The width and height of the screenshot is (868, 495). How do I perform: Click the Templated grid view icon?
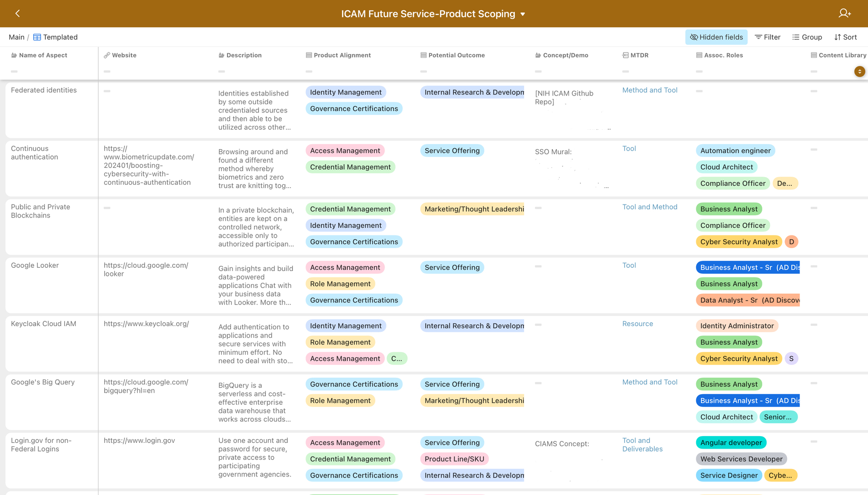point(37,37)
